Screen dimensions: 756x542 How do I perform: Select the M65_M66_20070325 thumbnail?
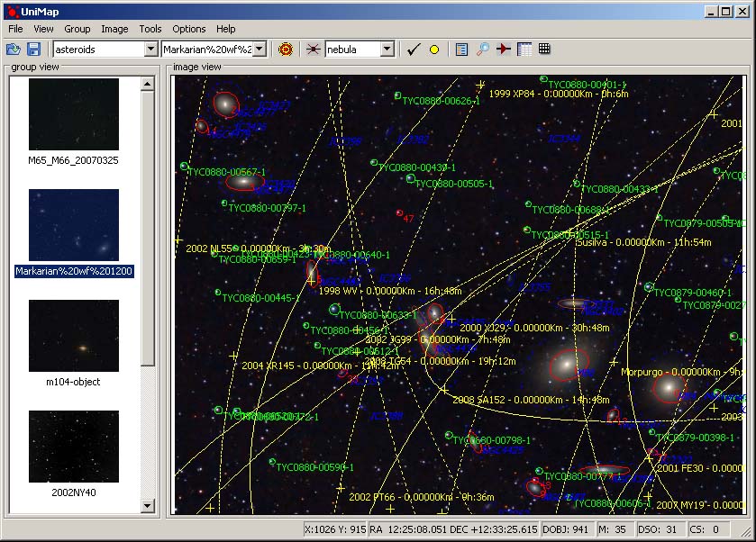click(x=74, y=114)
